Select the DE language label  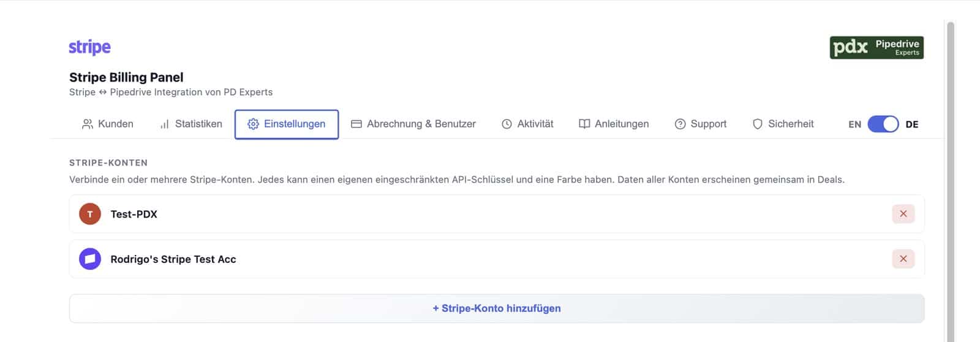coord(912,124)
